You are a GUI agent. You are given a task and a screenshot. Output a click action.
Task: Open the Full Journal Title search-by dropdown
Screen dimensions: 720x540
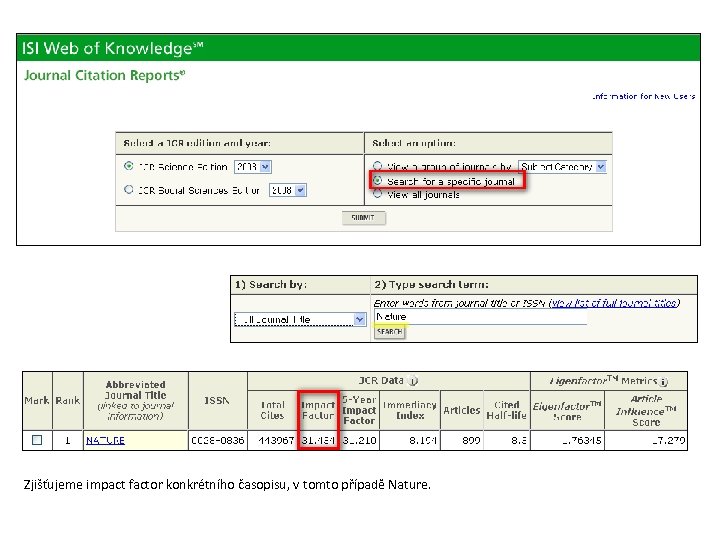click(x=300, y=319)
